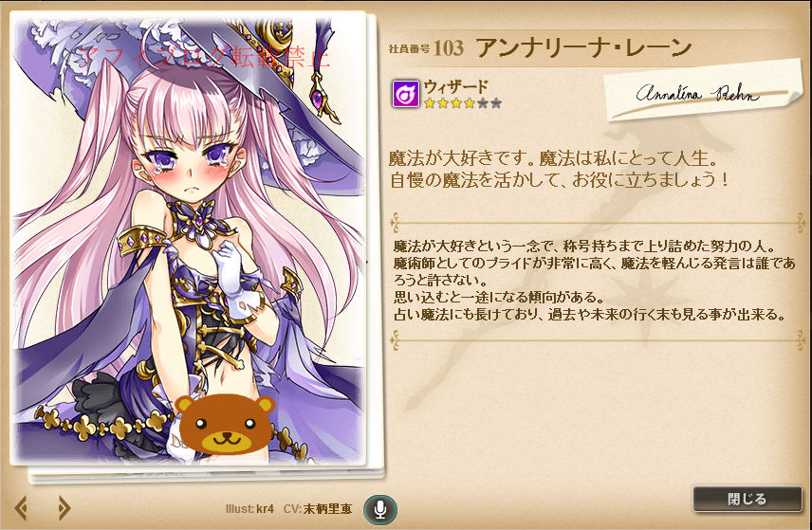Click the purple Wizard class icon
Image resolution: width=812 pixels, height=530 pixels.
405,94
